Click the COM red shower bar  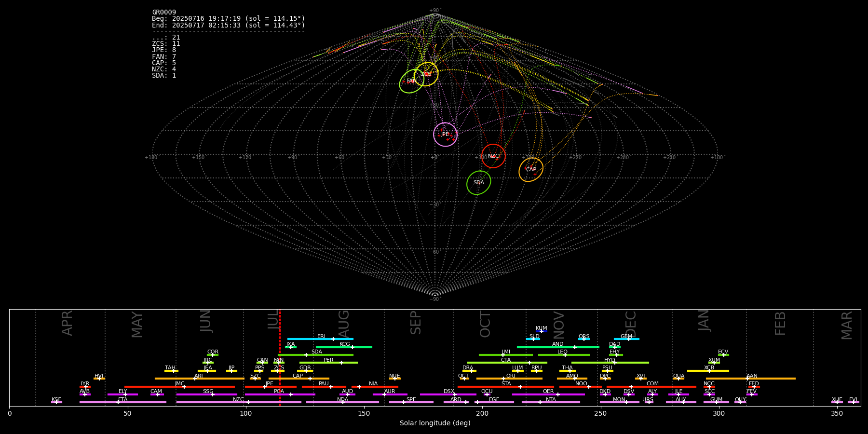point(652,386)
